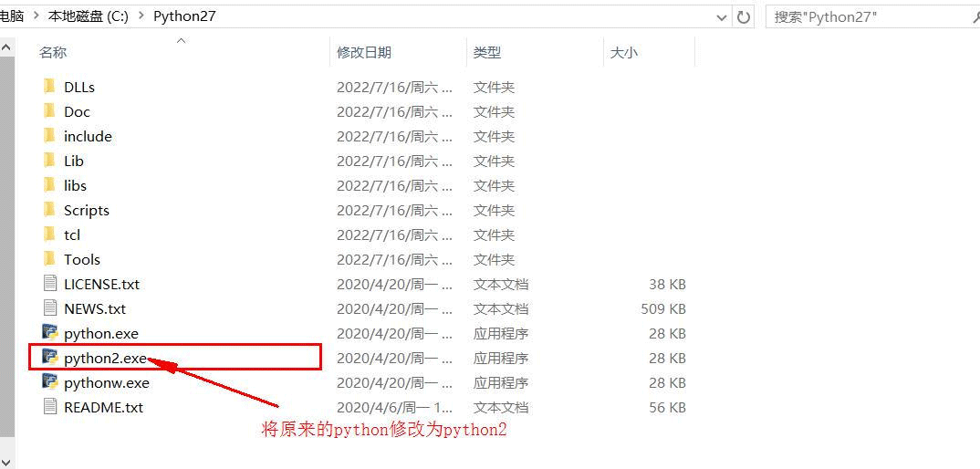Navigate to 本地磁盘 (C:) in breadcrumb
The height and width of the screenshot is (469, 980).
[89, 17]
